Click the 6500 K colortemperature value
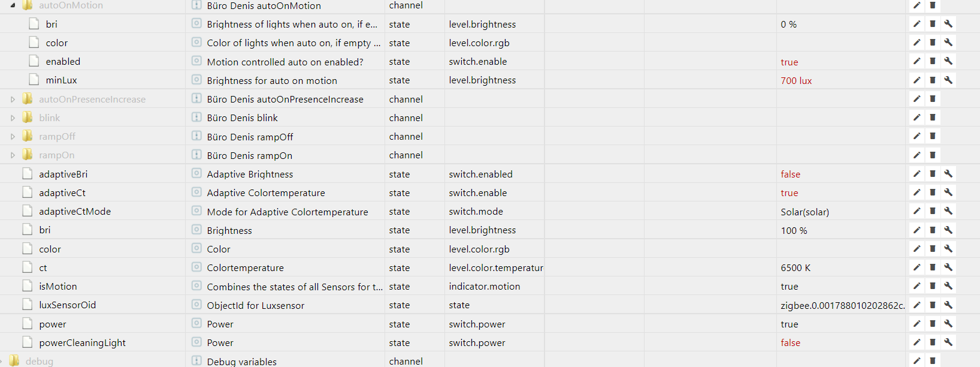Viewport: 980px width, 367px height. pos(796,267)
